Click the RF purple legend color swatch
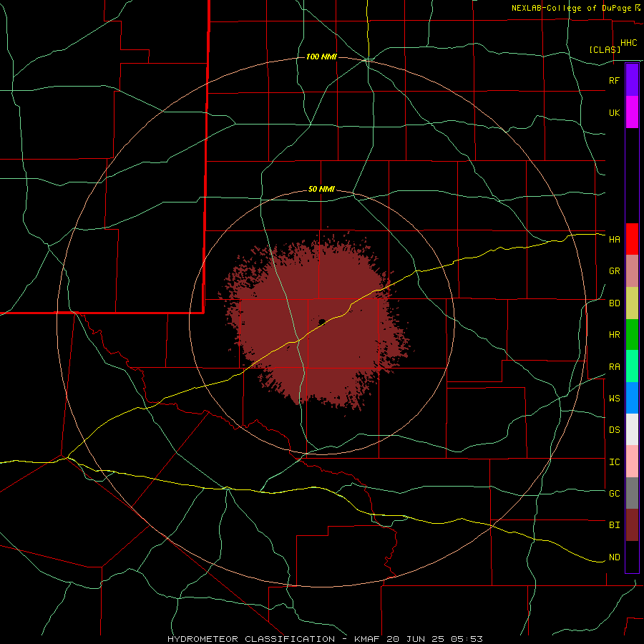The width and height of the screenshot is (644, 644). click(632, 80)
